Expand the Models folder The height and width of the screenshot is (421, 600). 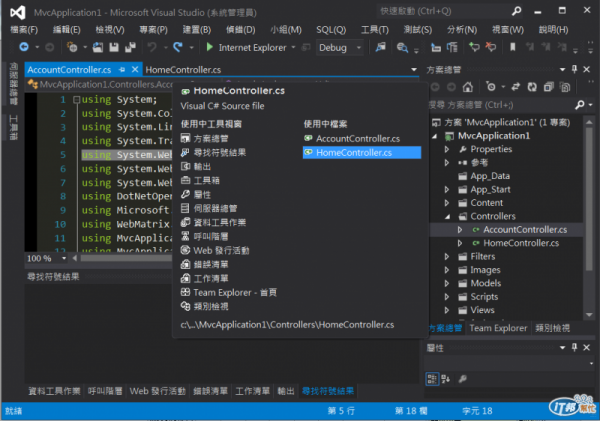tap(447, 283)
